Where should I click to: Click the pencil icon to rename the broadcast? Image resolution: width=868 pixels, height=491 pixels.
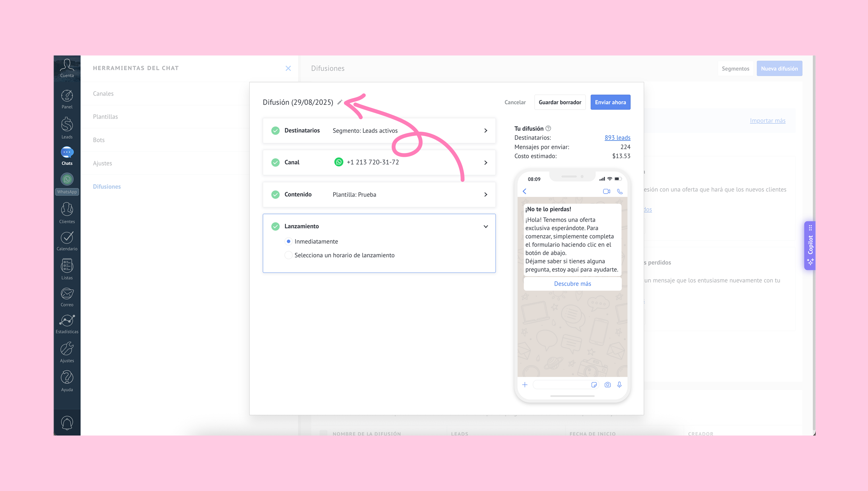(x=340, y=102)
